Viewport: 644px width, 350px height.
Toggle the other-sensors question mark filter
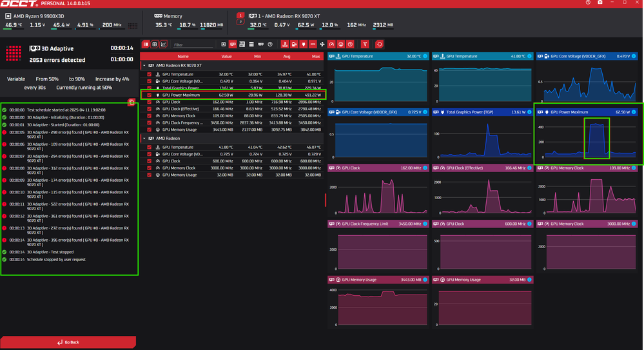[x=350, y=44]
